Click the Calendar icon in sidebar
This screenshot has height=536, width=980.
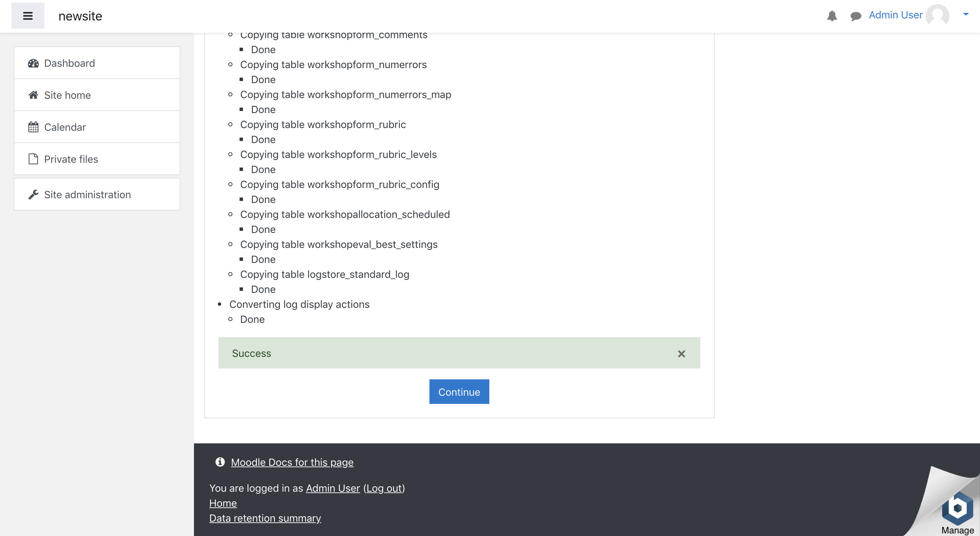[x=33, y=127]
